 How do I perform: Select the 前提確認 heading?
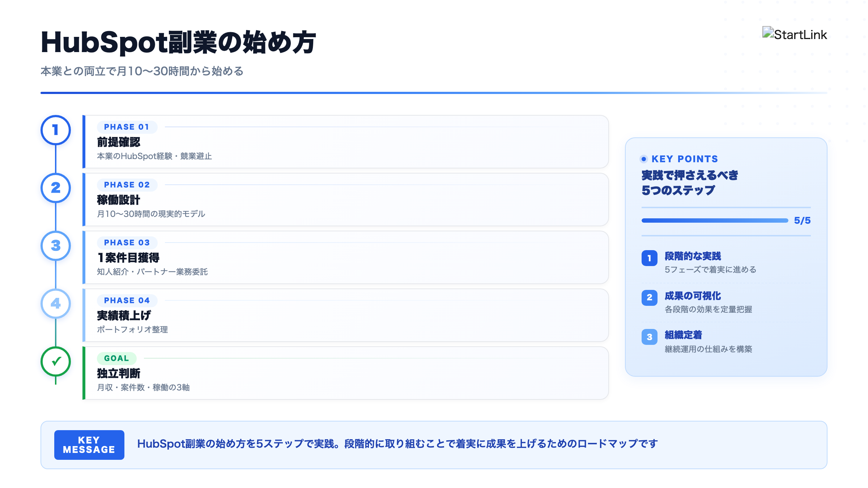coord(119,142)
